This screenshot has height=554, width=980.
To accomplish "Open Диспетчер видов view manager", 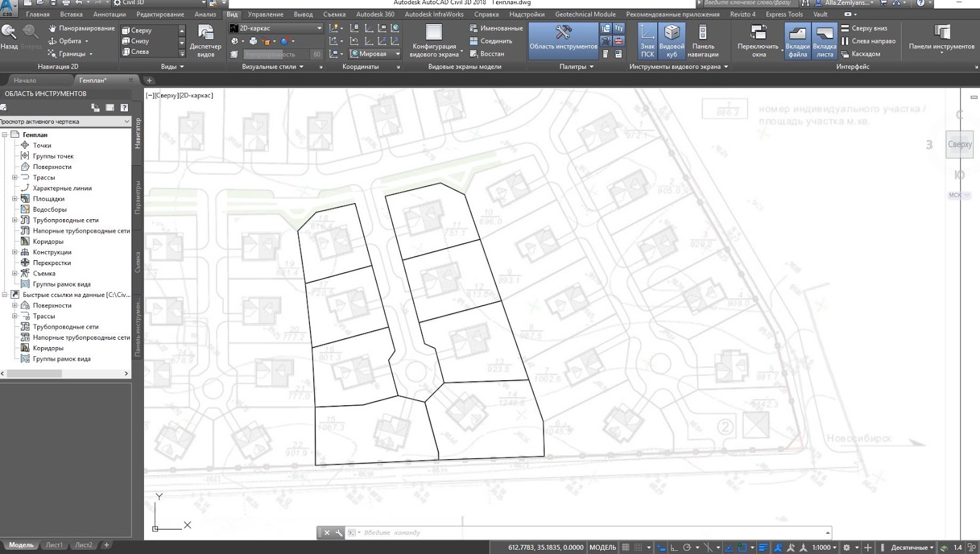I will 205,41.
